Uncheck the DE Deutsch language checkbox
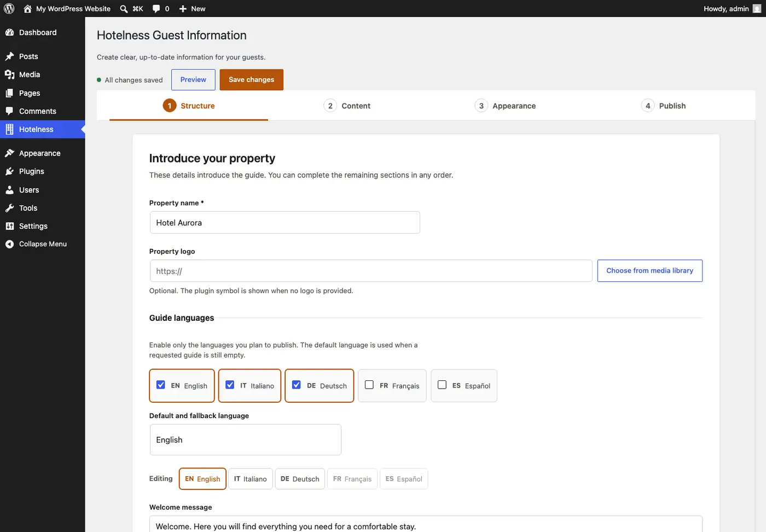 click(x=297, y=385)
